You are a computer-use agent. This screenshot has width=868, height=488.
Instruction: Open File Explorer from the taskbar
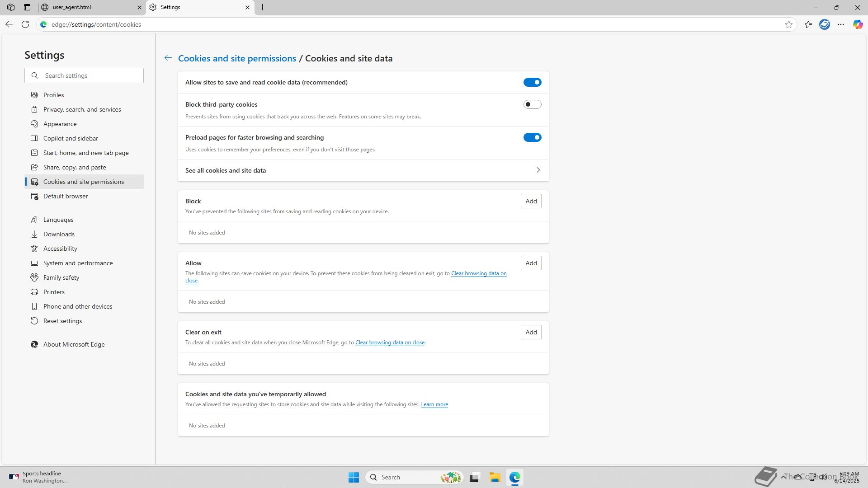(x=495, y=477)
